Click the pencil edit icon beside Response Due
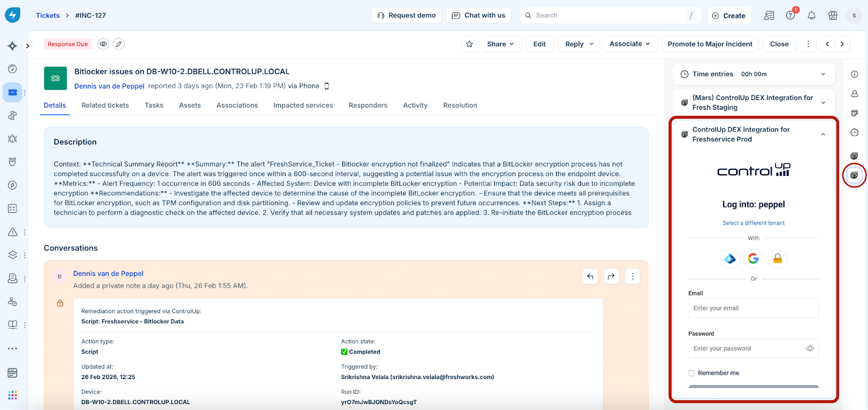The image size is (868, 410). coord(119,44)
